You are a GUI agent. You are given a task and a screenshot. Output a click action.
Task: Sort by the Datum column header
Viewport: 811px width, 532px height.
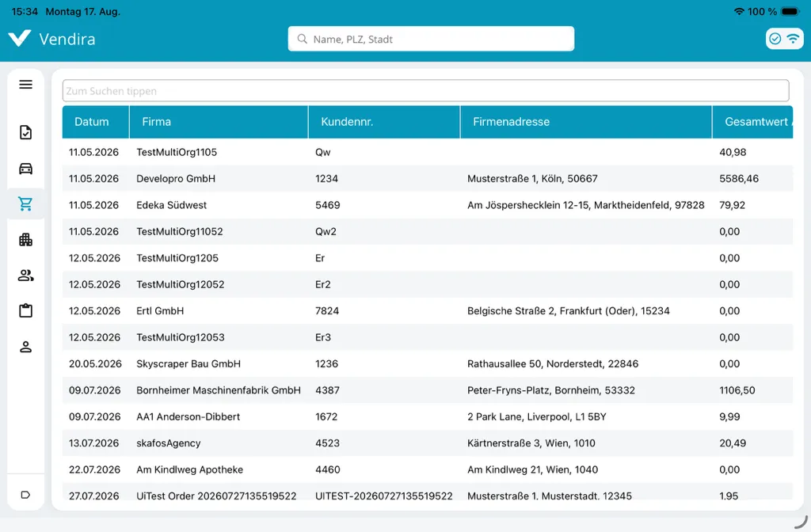pyautogui.click(x=96, y=122)
